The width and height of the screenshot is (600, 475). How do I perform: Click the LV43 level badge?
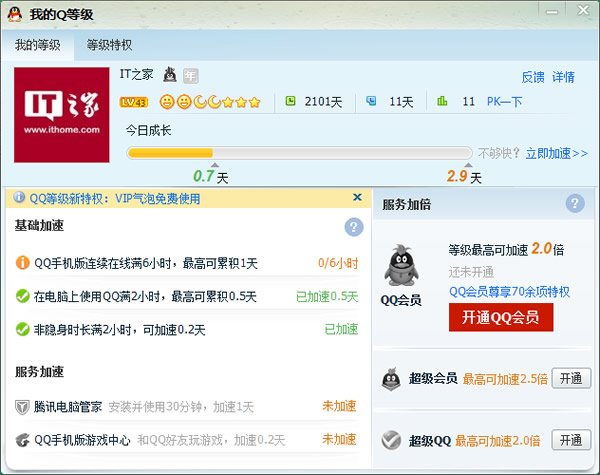click(x=134, y=102)
